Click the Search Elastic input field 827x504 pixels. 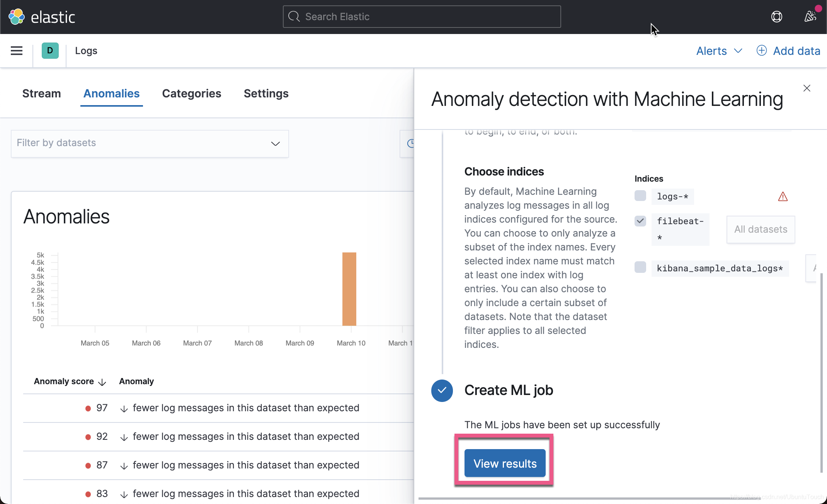coord(422,17)
